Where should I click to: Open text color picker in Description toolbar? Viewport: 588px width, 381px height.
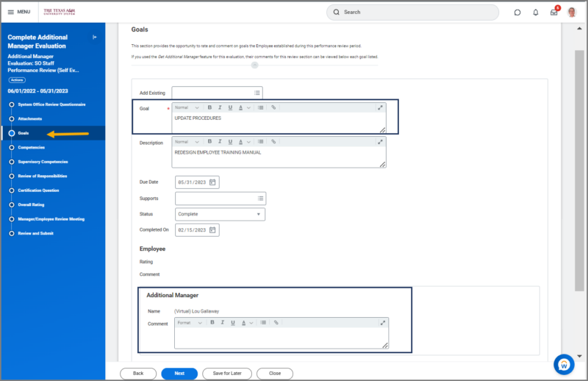(242, 141)
